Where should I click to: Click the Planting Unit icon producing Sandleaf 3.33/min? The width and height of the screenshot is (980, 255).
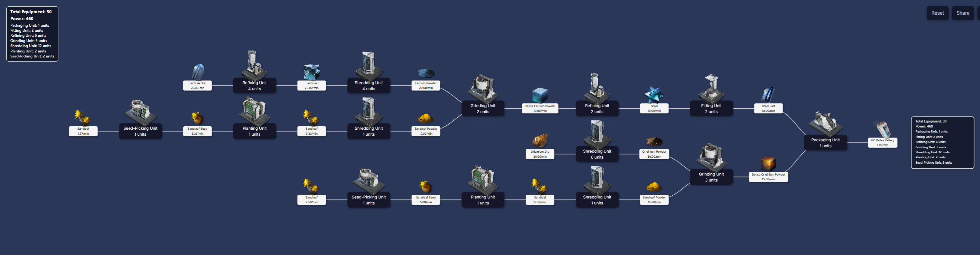pos(255,111)
